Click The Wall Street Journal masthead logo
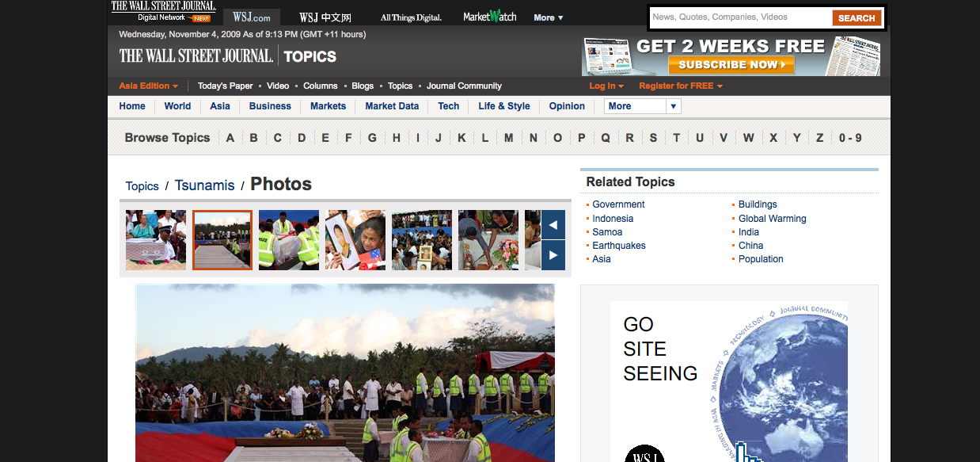This screenshot has height=462, width=980. [196, 55]
